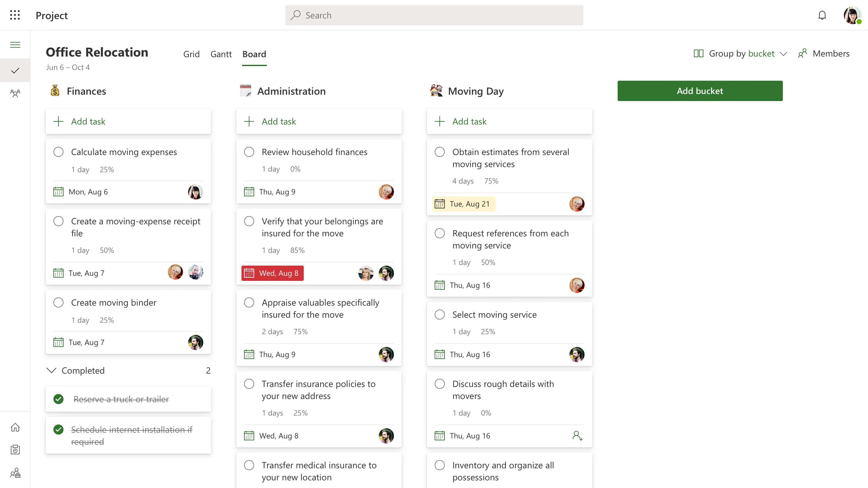The image size is (868, 488).
Task: Click the red Wed, Aug 8 due date badge
Action: pos(272,273)
